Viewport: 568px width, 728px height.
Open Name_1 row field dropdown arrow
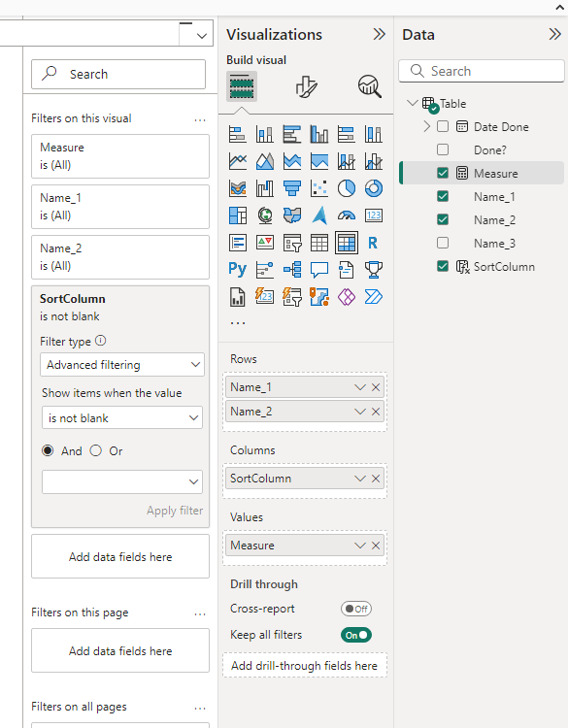[x=360, y=387]
